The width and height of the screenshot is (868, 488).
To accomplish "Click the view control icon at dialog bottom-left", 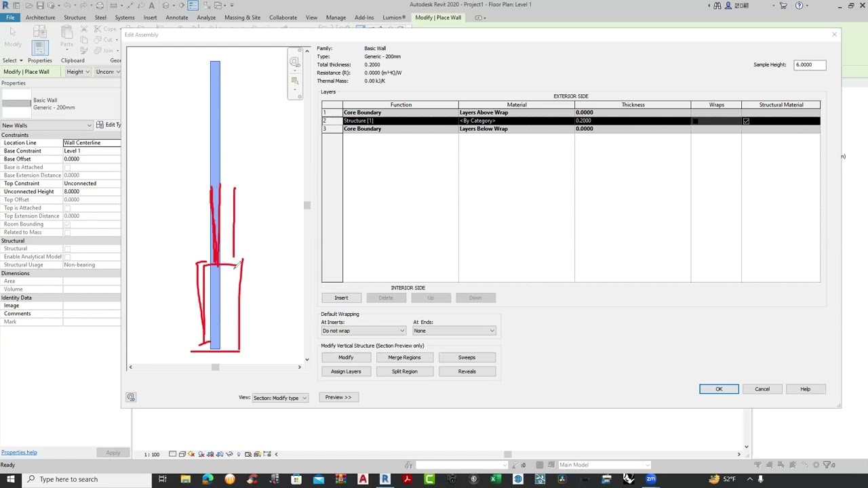I will point(131,397).
